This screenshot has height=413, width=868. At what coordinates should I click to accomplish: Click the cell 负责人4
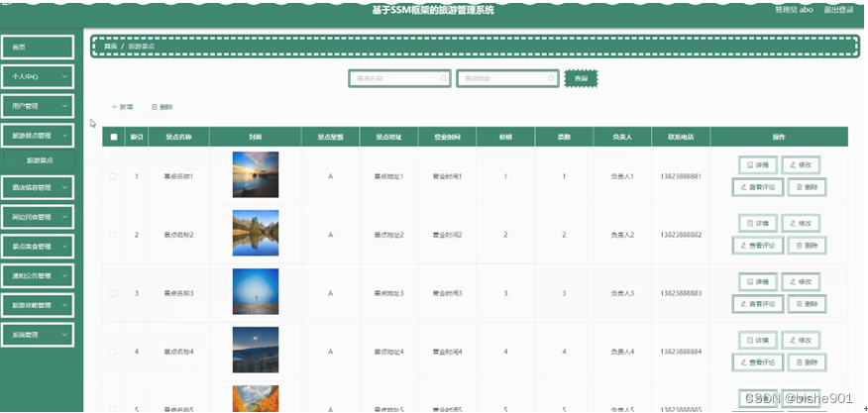(x=622, y=352)
